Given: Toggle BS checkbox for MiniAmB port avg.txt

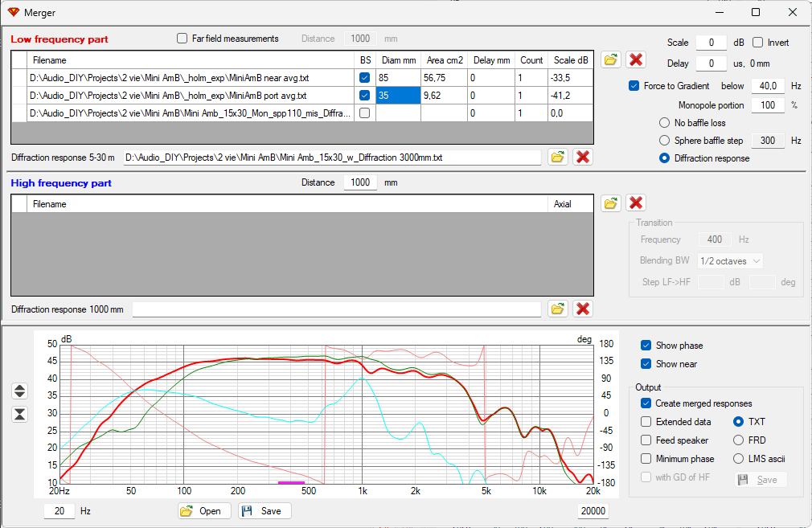Looking at the screenshot, I should tap(364, 96).
